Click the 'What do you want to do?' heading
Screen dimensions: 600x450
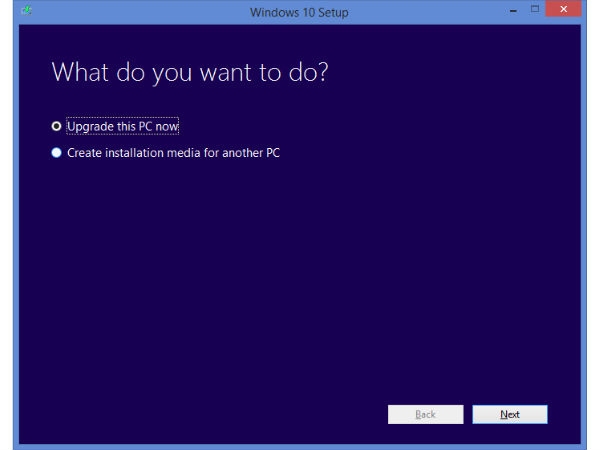click(190, 72)
